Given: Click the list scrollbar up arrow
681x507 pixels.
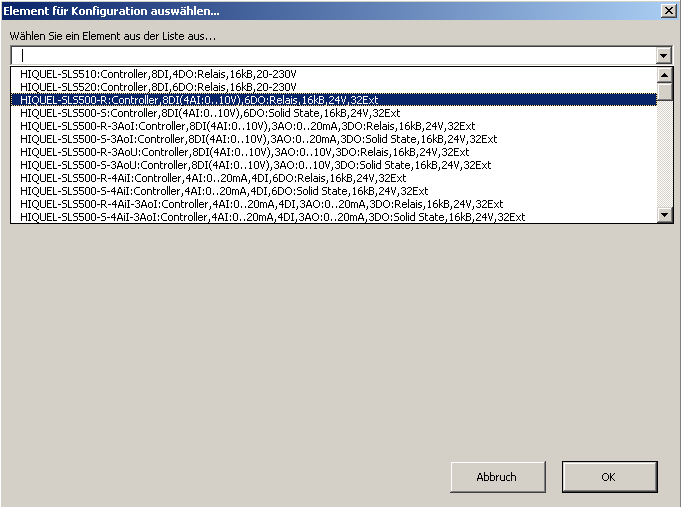Looking at the screenshot, I should click(664, 75).
